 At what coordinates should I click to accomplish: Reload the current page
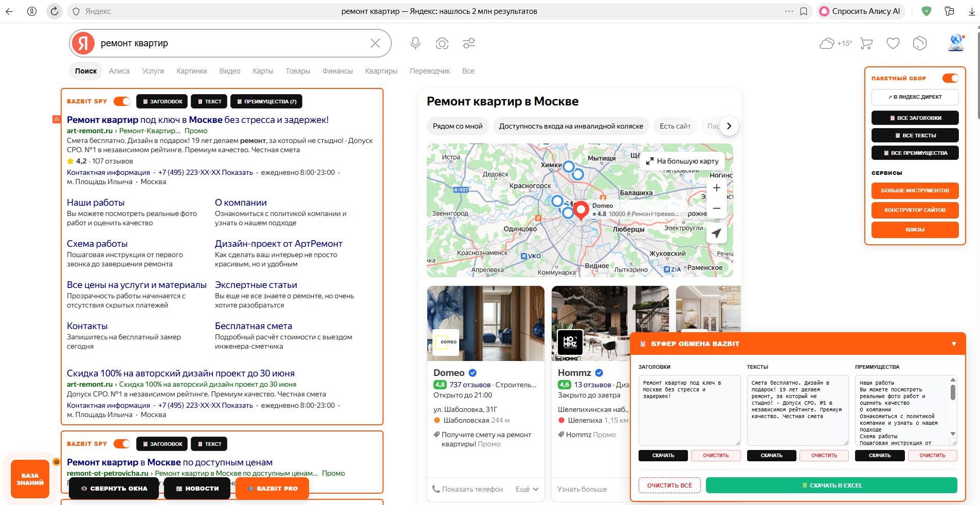54,11
